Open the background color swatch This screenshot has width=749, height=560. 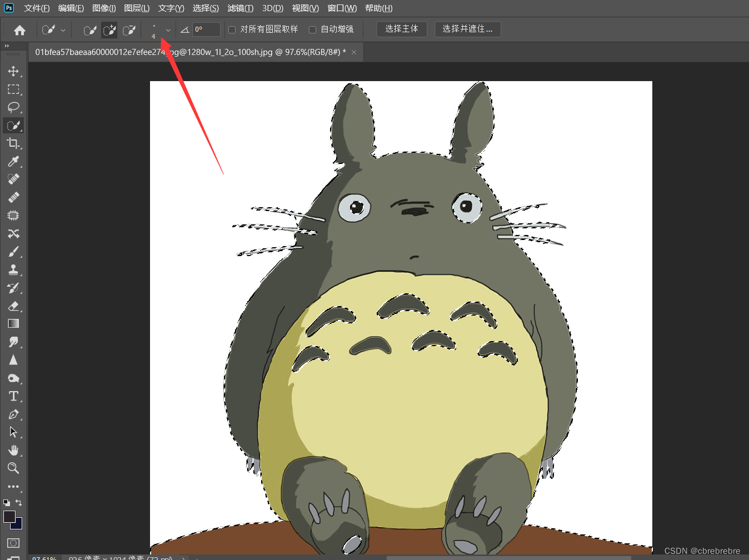(19, 526)
